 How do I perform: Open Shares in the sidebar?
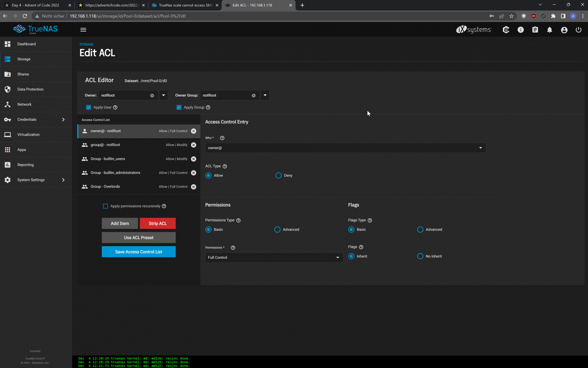[x=36, y=74]
